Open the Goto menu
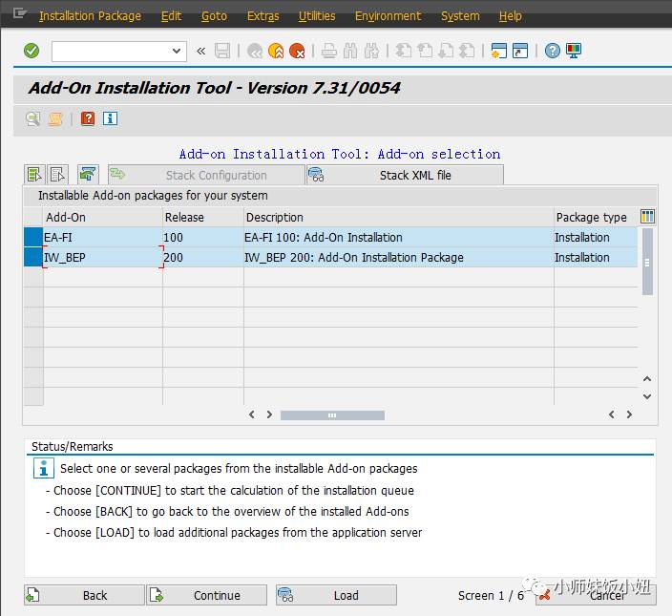This screenshot has width=672, height=616. point(214,16)
